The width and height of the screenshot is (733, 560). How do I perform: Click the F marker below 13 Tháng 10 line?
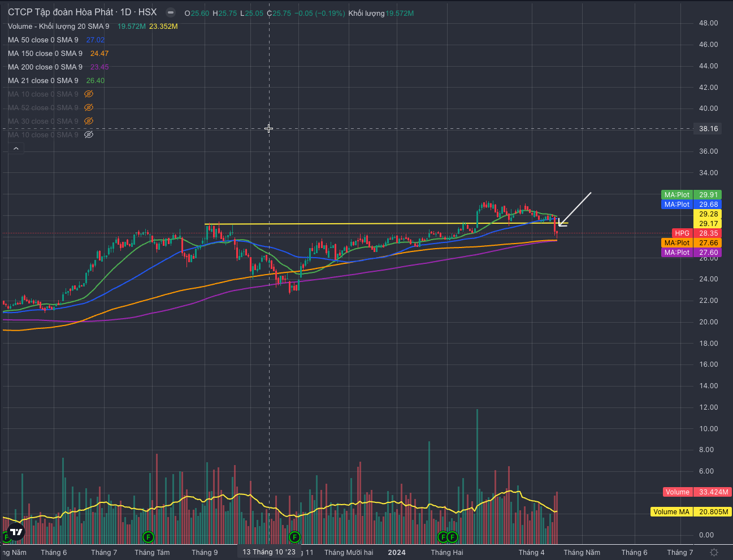[294, 536]
